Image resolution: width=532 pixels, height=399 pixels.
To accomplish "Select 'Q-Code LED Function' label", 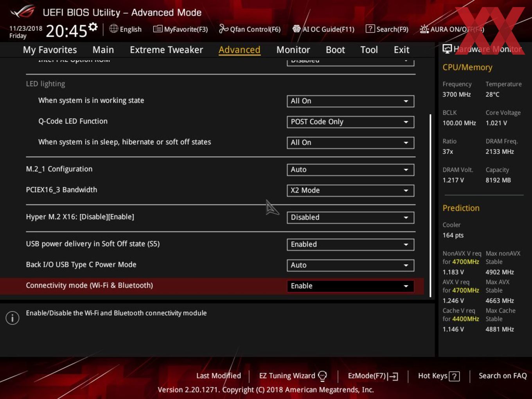I will pos(73,121).
